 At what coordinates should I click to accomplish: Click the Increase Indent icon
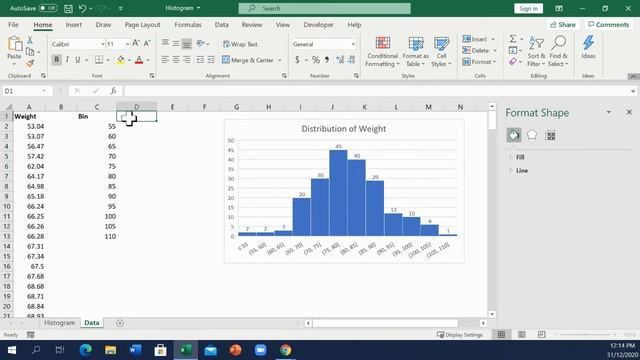click(x=211, y=60)
